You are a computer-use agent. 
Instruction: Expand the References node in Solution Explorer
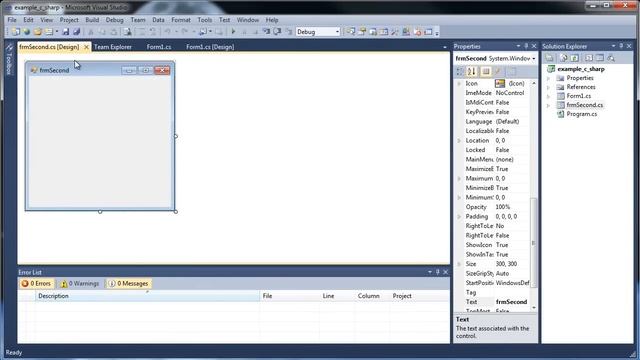pos(549,87)
